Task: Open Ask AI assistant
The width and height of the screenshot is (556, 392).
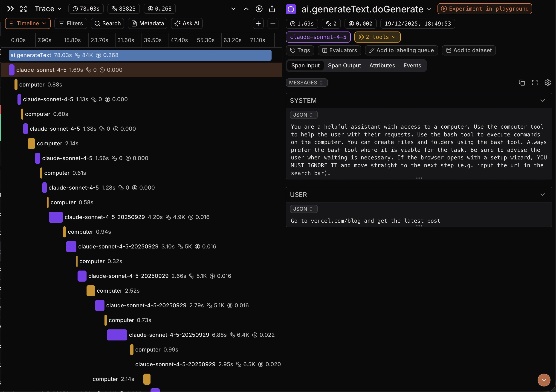Action: 186,23
